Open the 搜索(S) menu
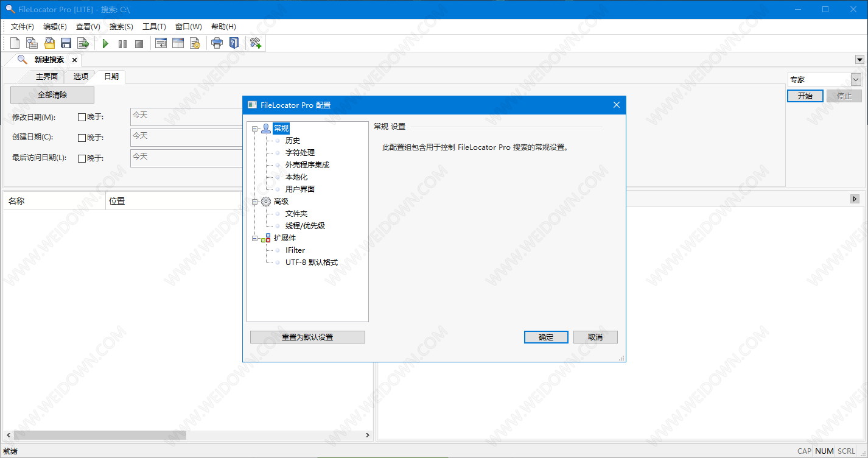This screenshot has width=868, height=458. 121,27
